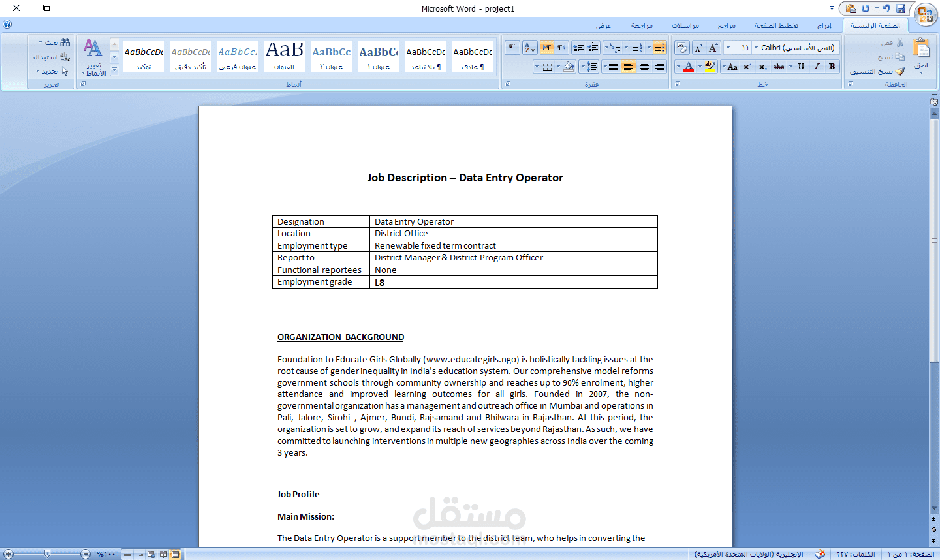Screen dimensions: 940x560
Task: Click the Replace (استبدال) command
Action: coord(52,57)
